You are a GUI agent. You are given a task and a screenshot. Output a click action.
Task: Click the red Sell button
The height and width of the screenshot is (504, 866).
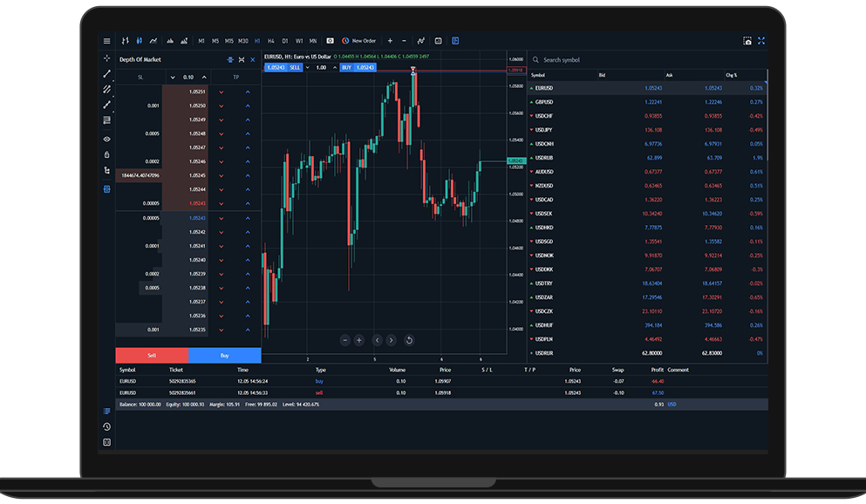[152, 356]
